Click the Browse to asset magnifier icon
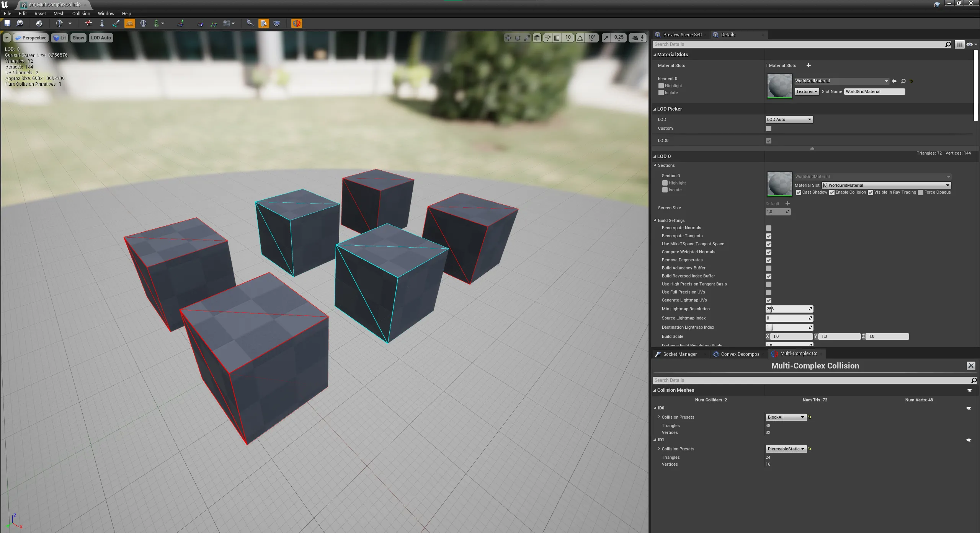This screenshot has height=533, width=980. [20, 23]
